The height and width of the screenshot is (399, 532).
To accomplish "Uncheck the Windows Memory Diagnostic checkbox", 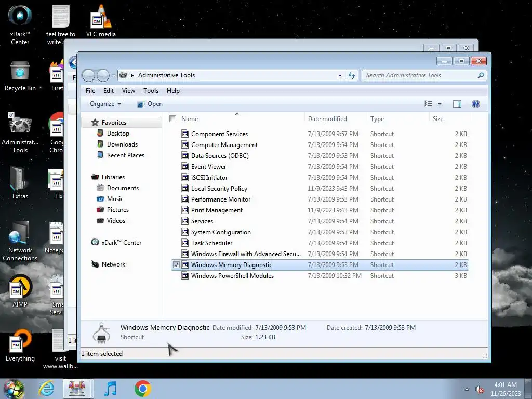I will point(176,264).
